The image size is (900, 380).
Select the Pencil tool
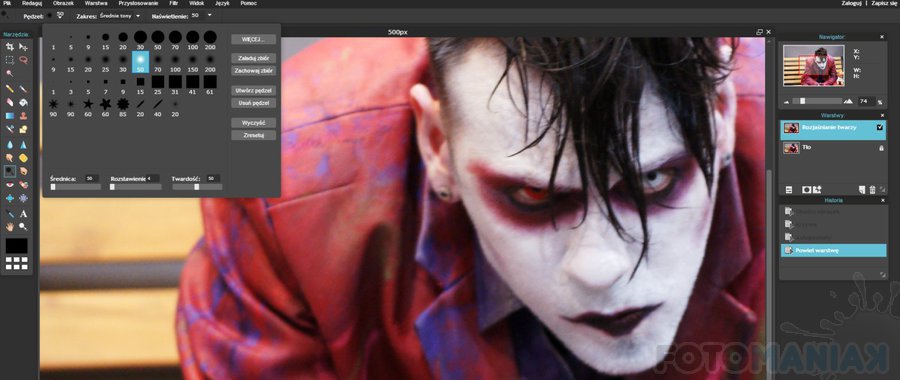point(10,89)
